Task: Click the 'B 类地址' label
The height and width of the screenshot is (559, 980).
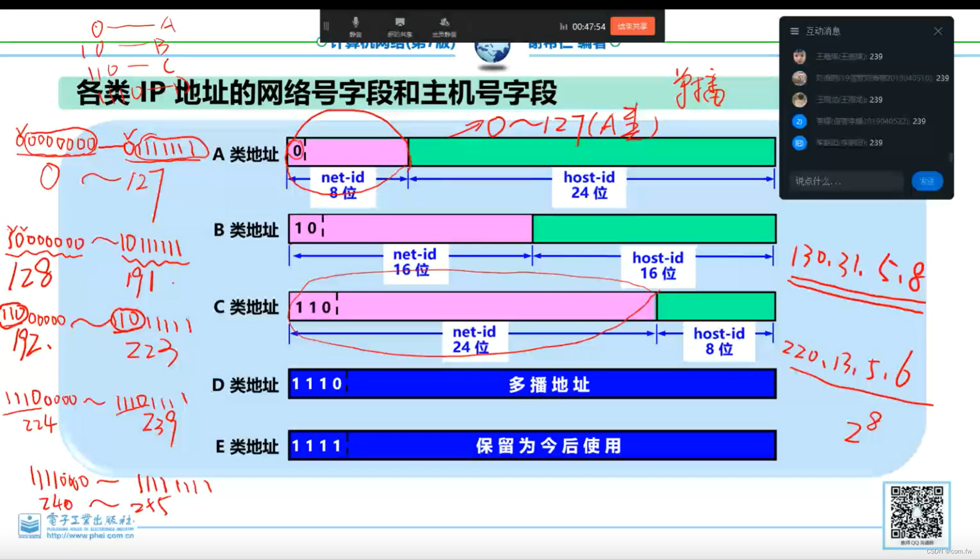Action: click(x=246, y=230)
